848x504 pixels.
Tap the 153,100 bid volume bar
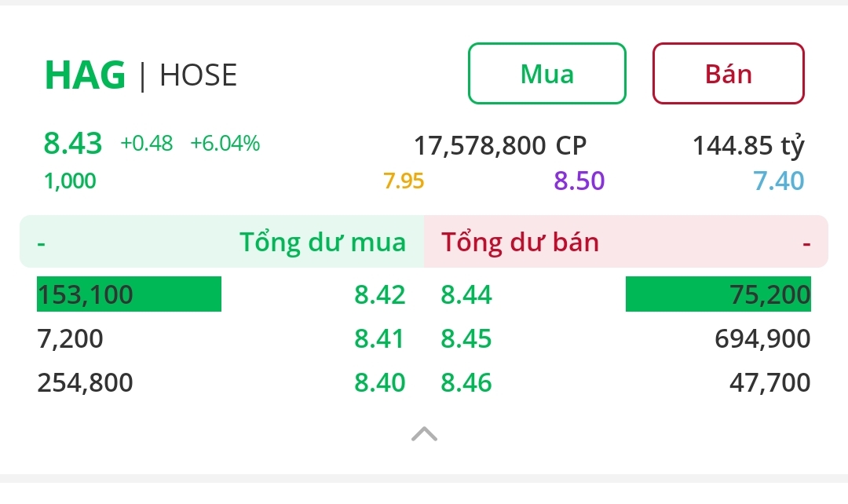click(129, 294)
